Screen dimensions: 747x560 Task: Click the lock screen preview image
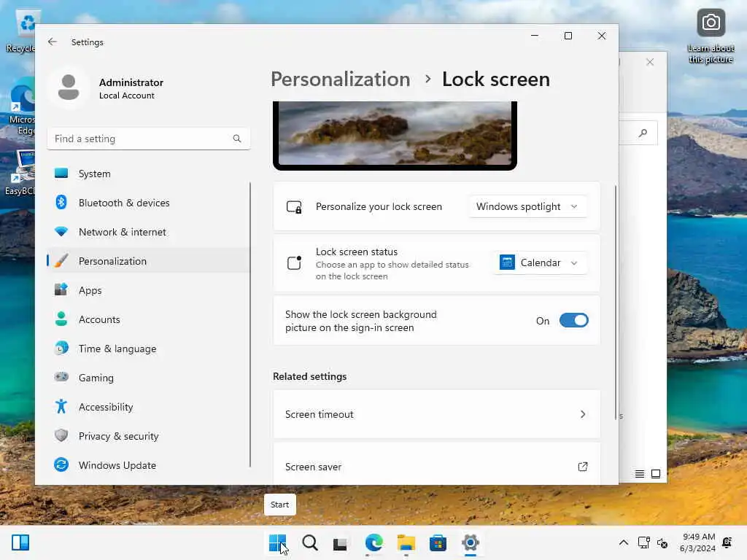[x=395, y=135]
